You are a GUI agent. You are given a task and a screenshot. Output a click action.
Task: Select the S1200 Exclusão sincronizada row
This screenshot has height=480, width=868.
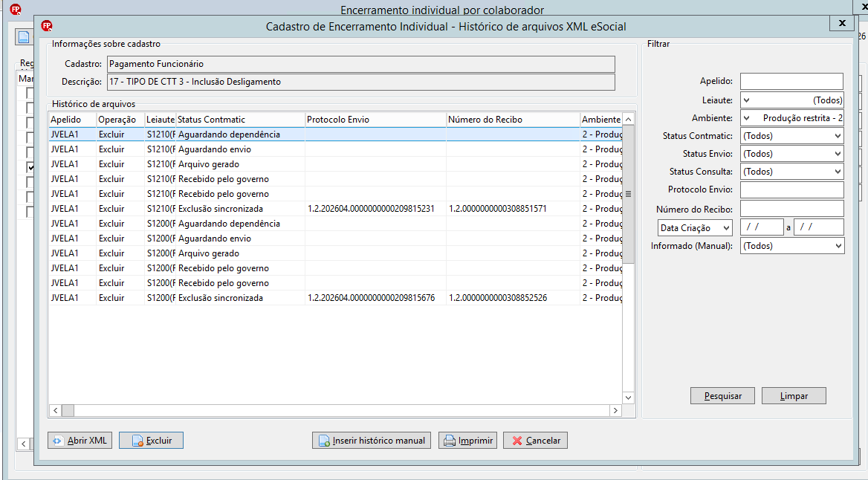point(335,298)
